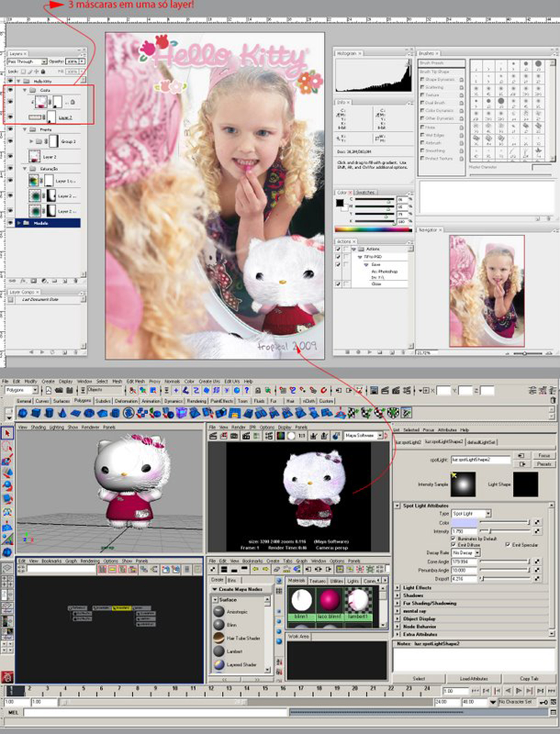Click the 1:1 real size icon in Render View
The height and width of the screenshot is (734, 560).
[302, 436]
